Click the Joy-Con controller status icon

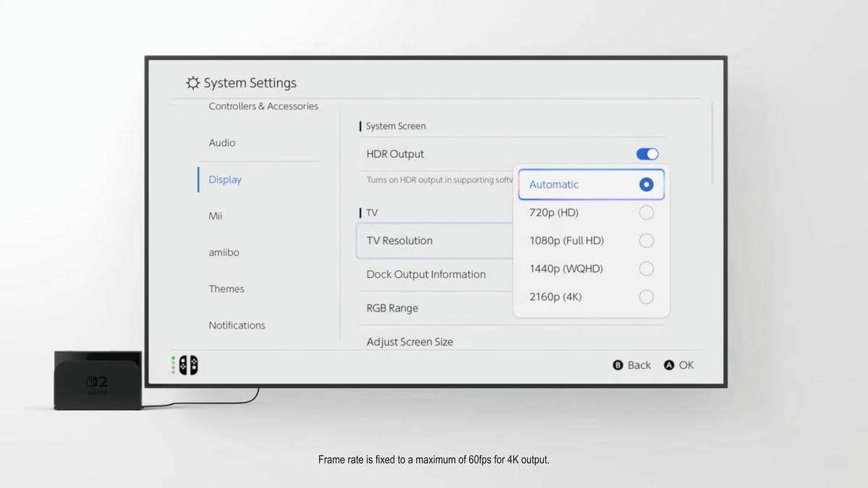(x=188, y=365)
